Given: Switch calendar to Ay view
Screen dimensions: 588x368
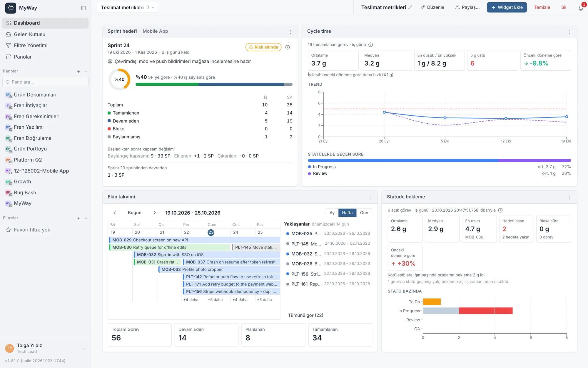Looking at the screenshot, I should click(332, 213).
